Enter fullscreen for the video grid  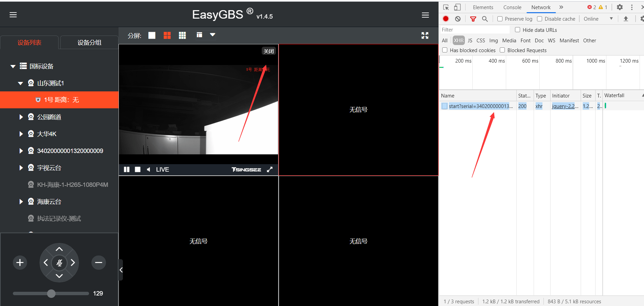[425, 36]
